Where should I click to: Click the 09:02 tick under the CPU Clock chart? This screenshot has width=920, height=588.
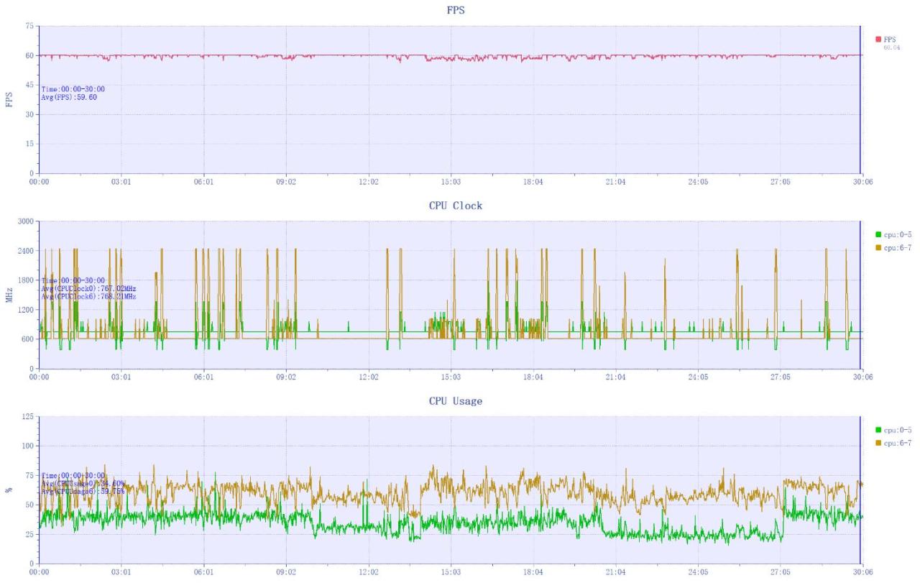pyautogui.click(x=286, y=377)
